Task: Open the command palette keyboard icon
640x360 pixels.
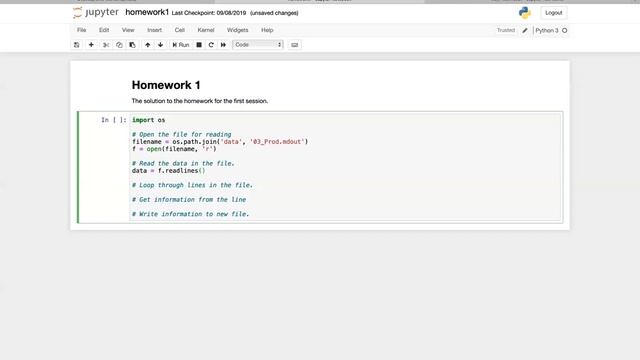Action: 295,45
